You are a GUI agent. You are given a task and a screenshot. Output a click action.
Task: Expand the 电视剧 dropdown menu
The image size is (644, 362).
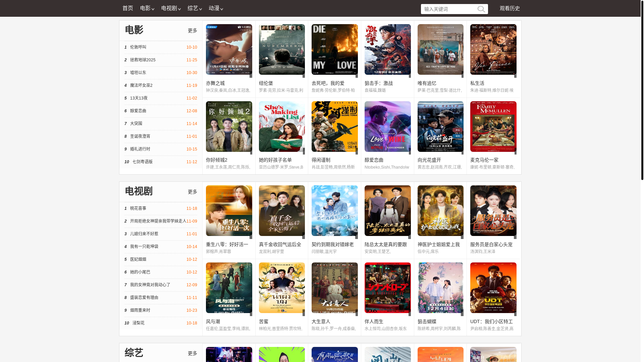pos(171,8)
